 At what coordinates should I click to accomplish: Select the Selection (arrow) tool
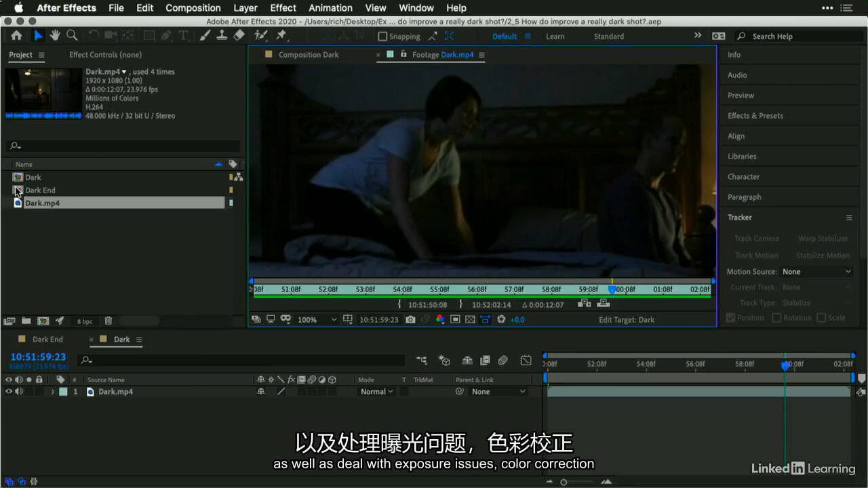(39, 36)
